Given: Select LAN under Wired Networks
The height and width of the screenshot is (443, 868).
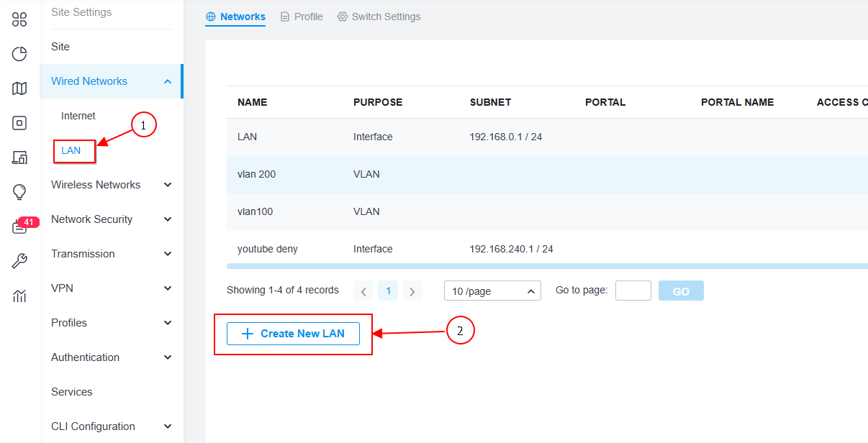Looking at the screenshot, I should click(71, 150).
